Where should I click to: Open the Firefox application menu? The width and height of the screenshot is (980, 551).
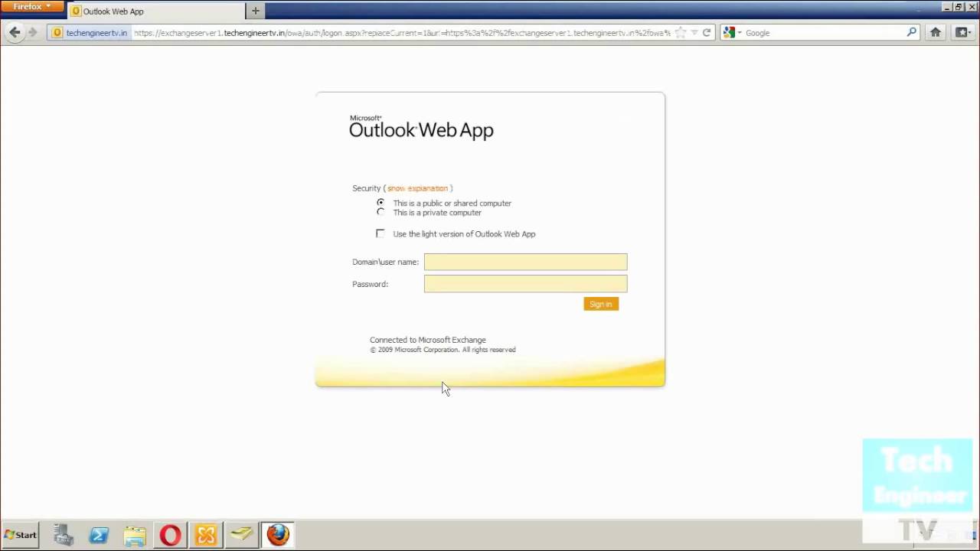32,6
